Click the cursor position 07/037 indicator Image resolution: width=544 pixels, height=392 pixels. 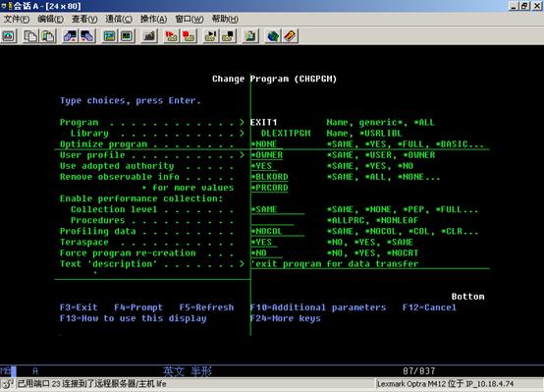(418, 371)
